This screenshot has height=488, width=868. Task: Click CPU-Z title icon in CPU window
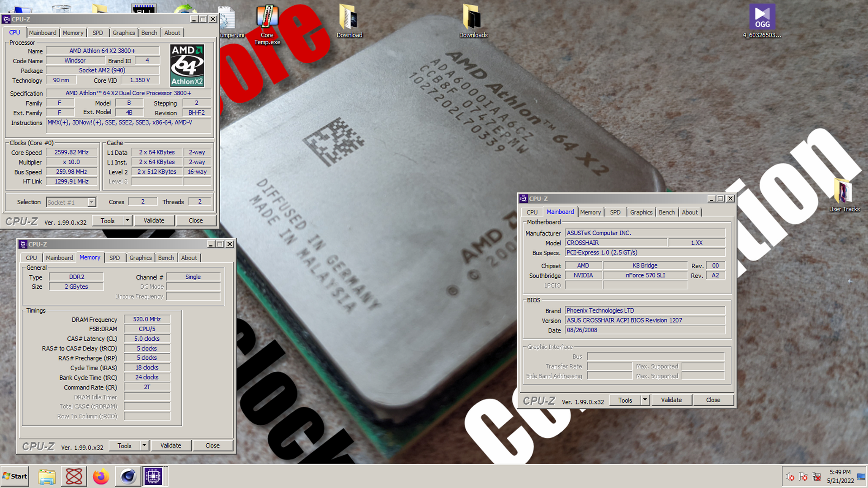[x=6, y=19]
